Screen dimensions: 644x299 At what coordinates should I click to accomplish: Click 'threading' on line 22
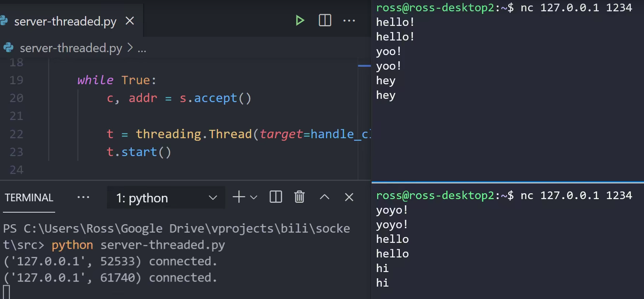(x=168, y=134)
